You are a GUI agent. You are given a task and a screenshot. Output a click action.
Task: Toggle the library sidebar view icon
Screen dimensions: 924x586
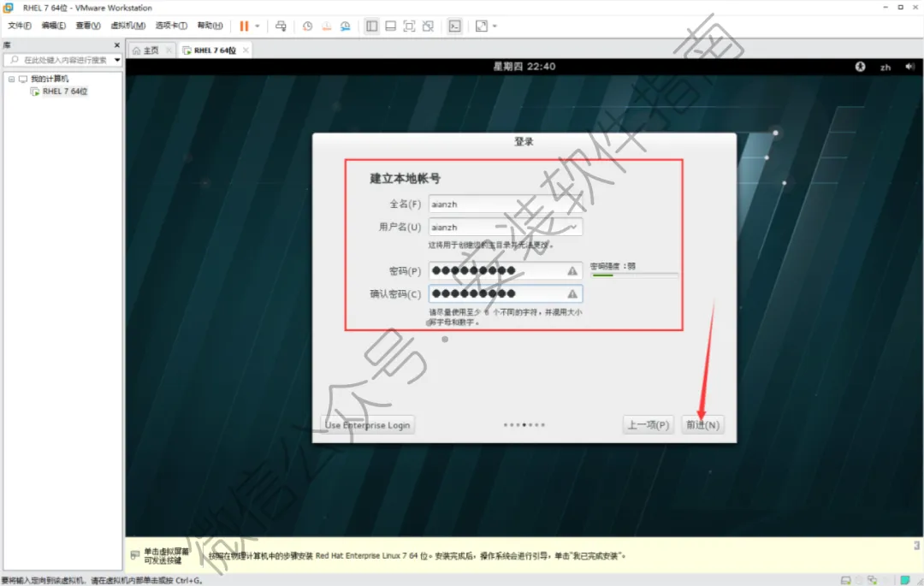click(372, 26)
